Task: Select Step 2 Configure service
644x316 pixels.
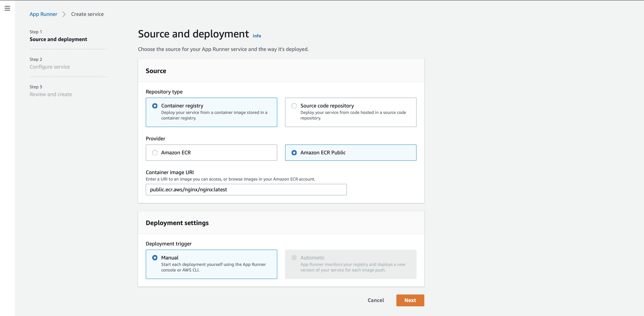Action: coord(50,67)
